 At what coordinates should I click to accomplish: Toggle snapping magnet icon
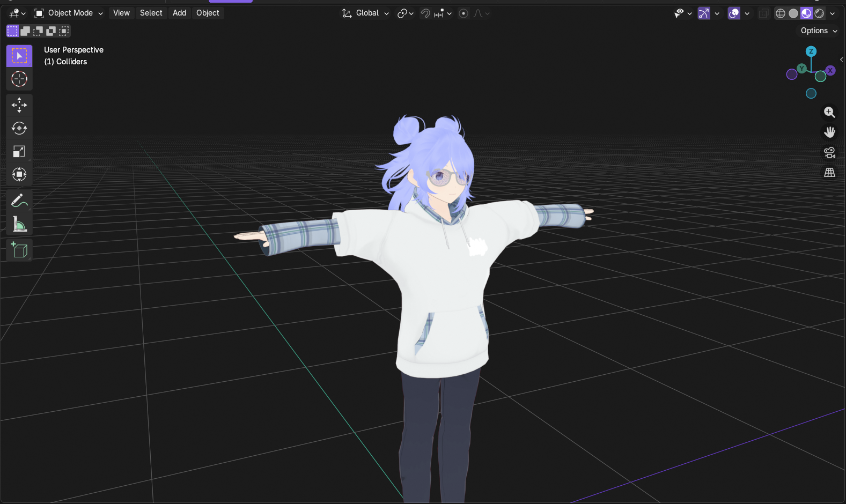(x=425, y=13)
